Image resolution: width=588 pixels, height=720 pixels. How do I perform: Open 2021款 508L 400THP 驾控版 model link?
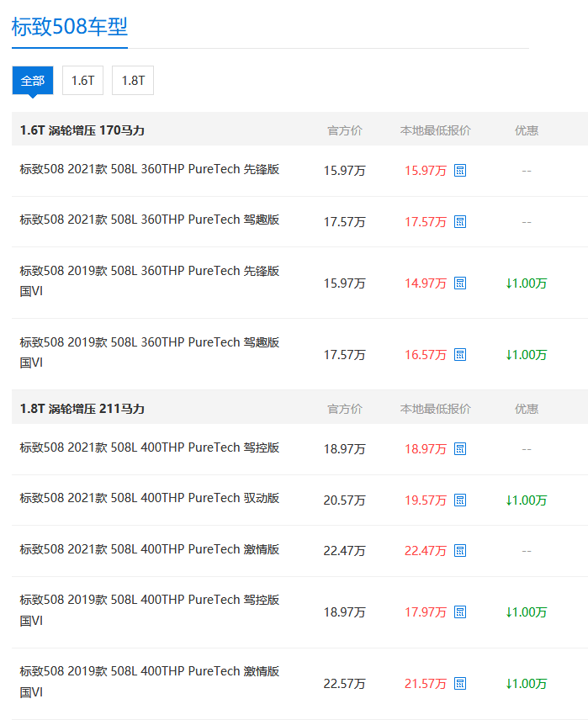pyautogui.click(x=149, y=447)
